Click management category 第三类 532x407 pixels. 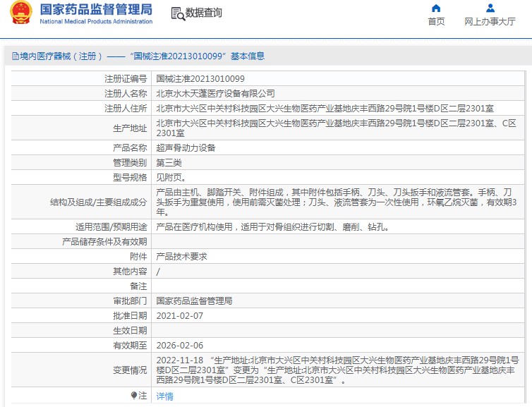coord(169,163)
